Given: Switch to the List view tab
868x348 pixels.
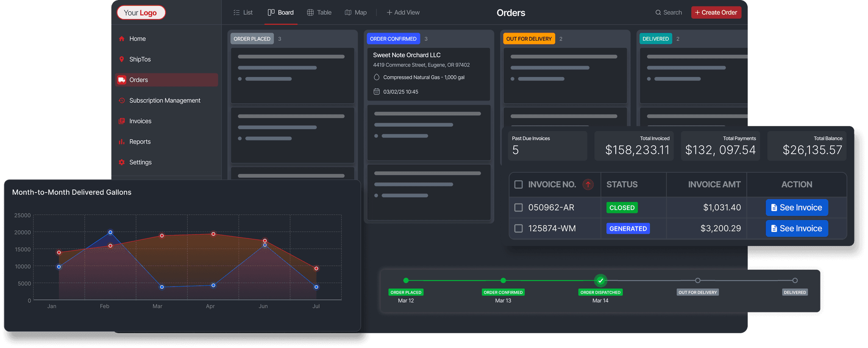Looking at the screenshot, I should click(243, 13).
